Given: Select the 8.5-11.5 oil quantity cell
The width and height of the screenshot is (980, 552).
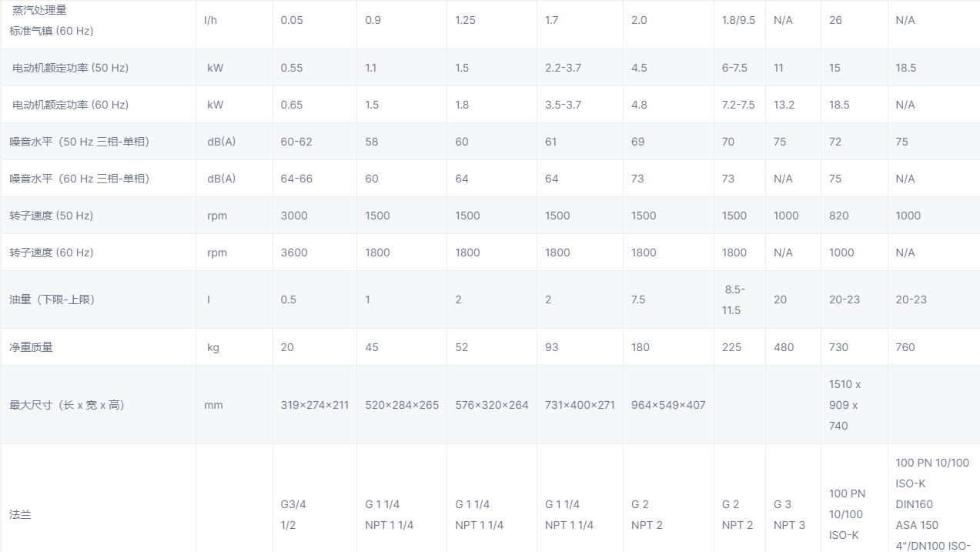Looking at the screenshot, I should (731, 299).
